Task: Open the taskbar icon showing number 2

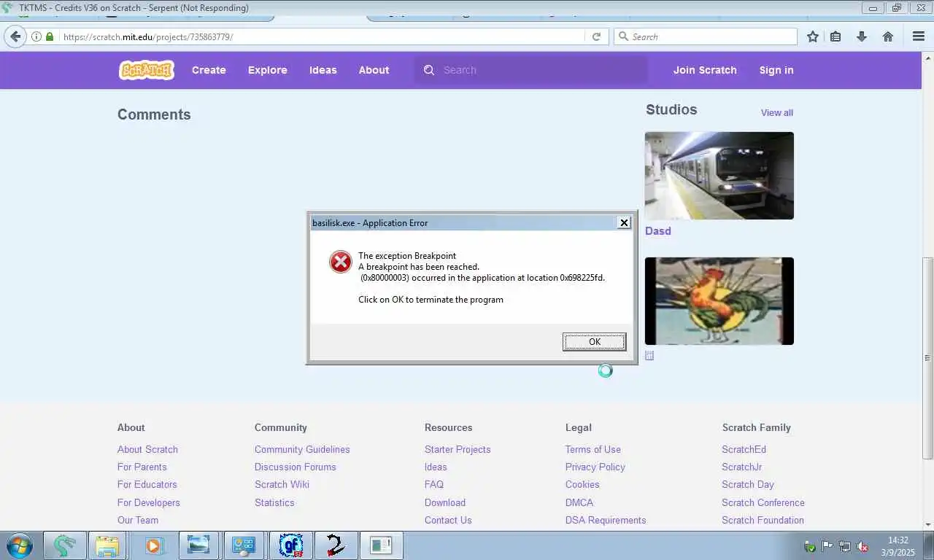Action: (x=336, y=545)
